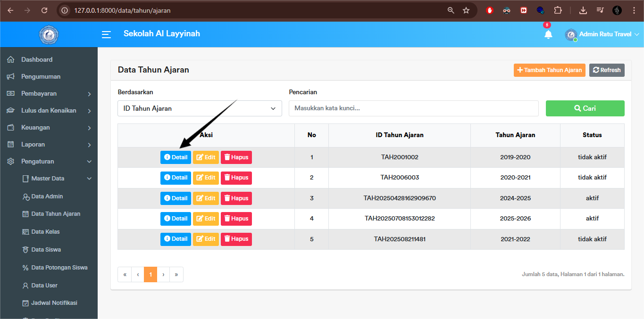Open Admin Ratu Travel profile dropdown
The image size is (644, 319).
602,34
